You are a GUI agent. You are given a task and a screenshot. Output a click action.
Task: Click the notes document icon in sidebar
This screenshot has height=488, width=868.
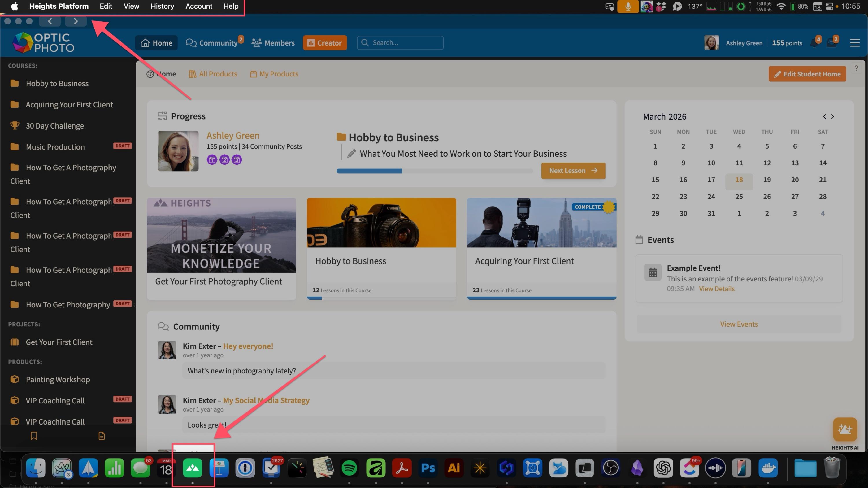[x=102, y=436]
